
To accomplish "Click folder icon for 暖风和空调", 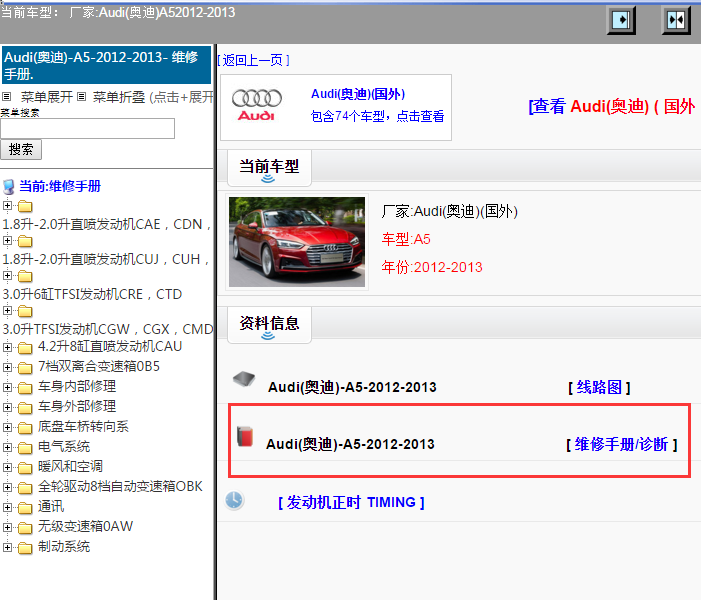I will 25,468.
